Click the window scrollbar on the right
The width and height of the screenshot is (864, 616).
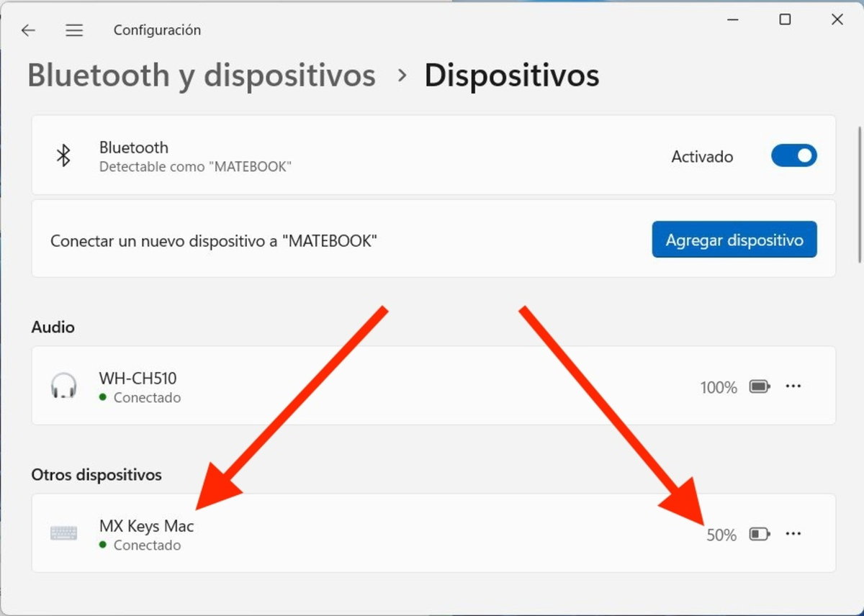[858, 180]
